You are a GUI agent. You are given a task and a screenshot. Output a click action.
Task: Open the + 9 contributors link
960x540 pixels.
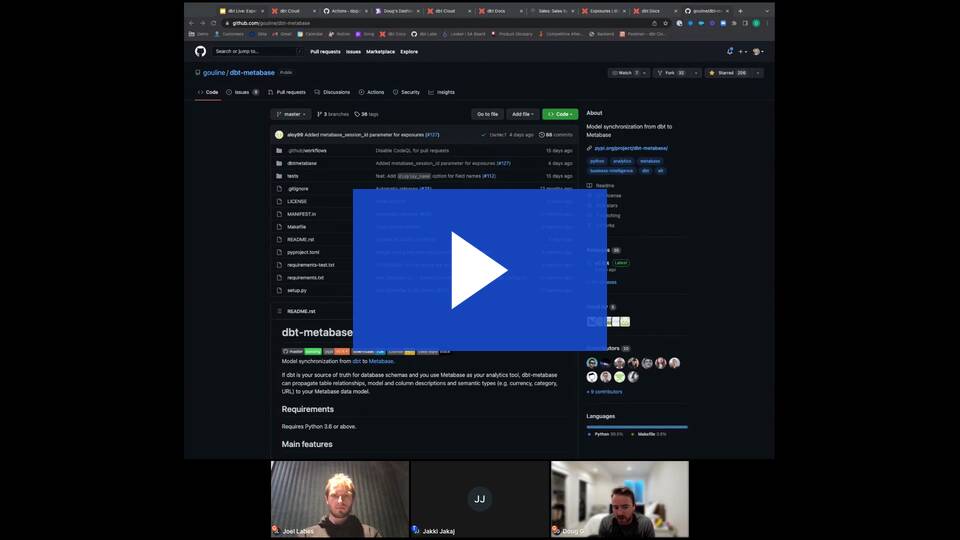click(604, 392)
